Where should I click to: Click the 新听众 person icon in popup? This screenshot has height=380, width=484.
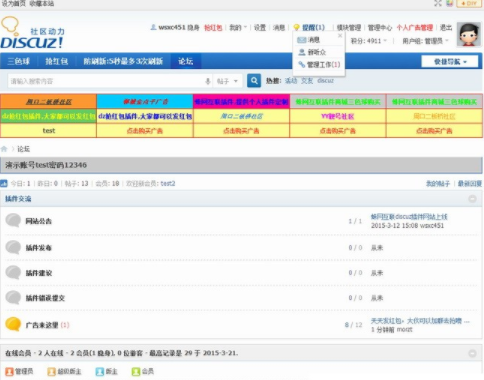click(x=302, y=52)
